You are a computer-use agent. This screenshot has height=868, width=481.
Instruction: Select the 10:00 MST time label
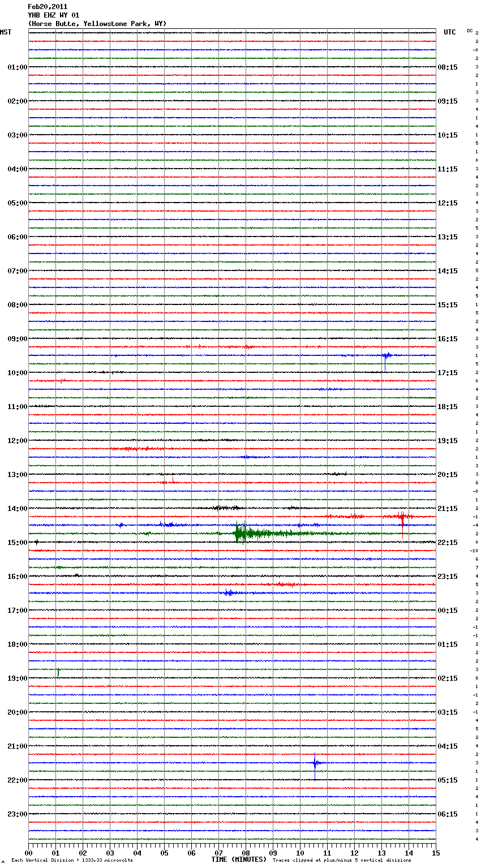pyautogui.click(x=18, y=373)
